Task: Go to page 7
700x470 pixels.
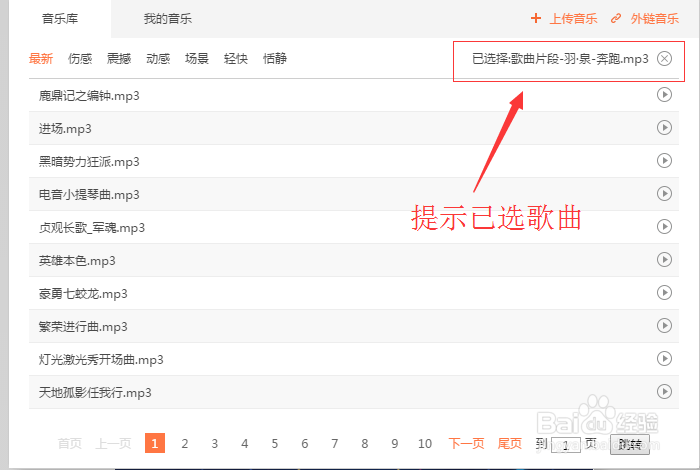Action: (334, 443)
